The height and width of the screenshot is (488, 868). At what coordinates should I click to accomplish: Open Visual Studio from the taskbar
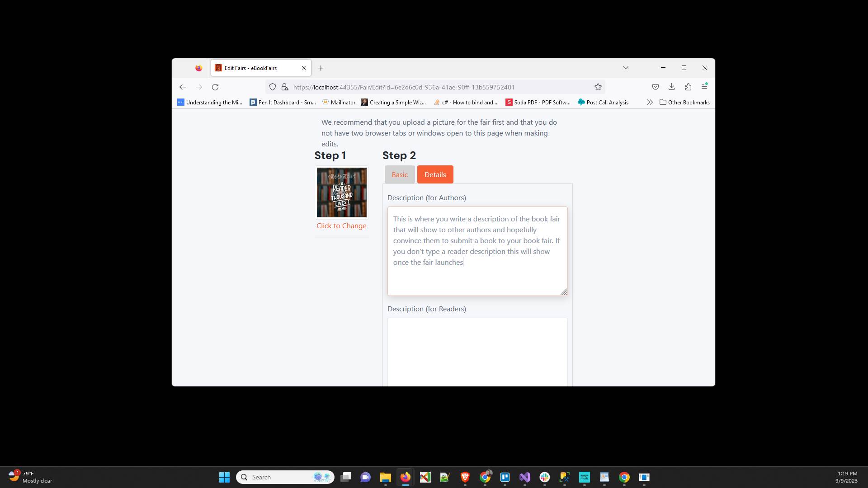pos(525,477)
